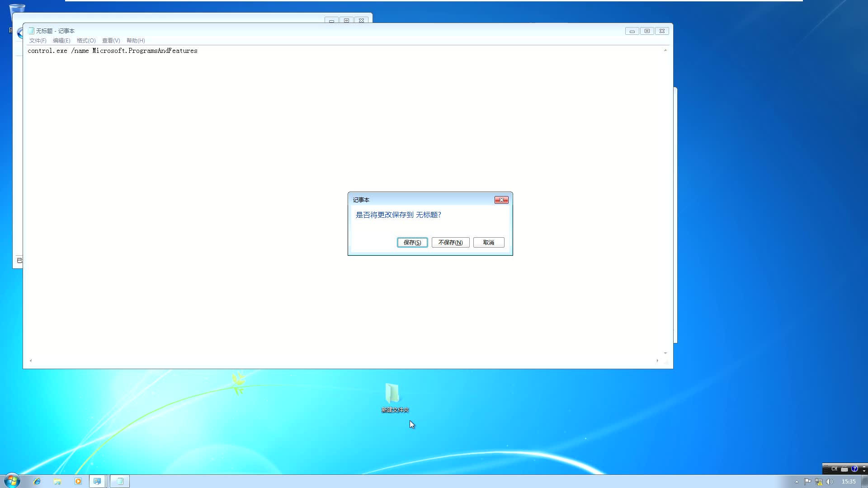868x488 pixels.
Task: Close the 记事本 save prompt dialog
Action: point(501,200)
